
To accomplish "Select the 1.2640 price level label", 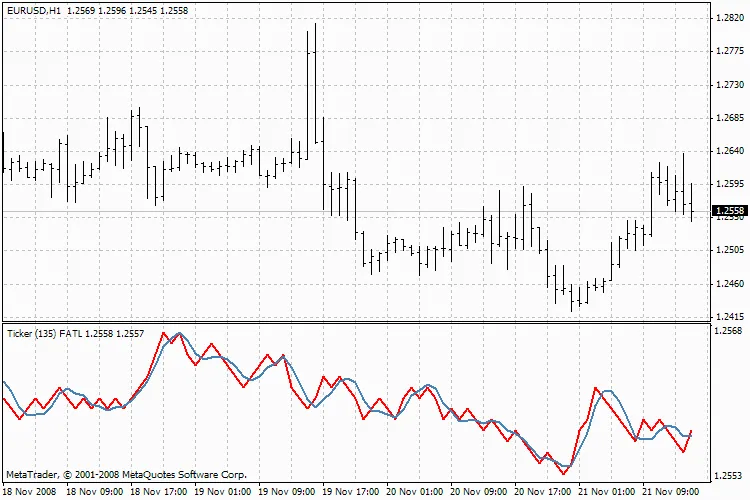I will coord(730,151).
